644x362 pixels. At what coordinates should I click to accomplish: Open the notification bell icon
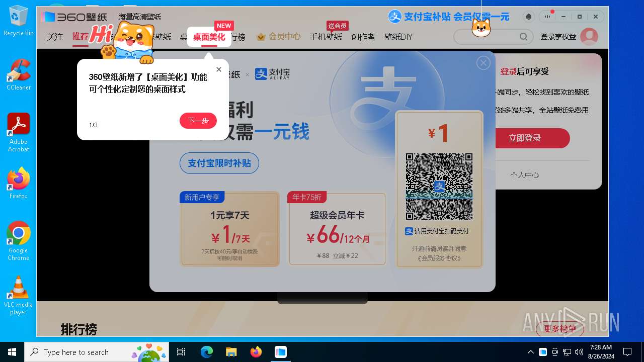tap(528, 17)
